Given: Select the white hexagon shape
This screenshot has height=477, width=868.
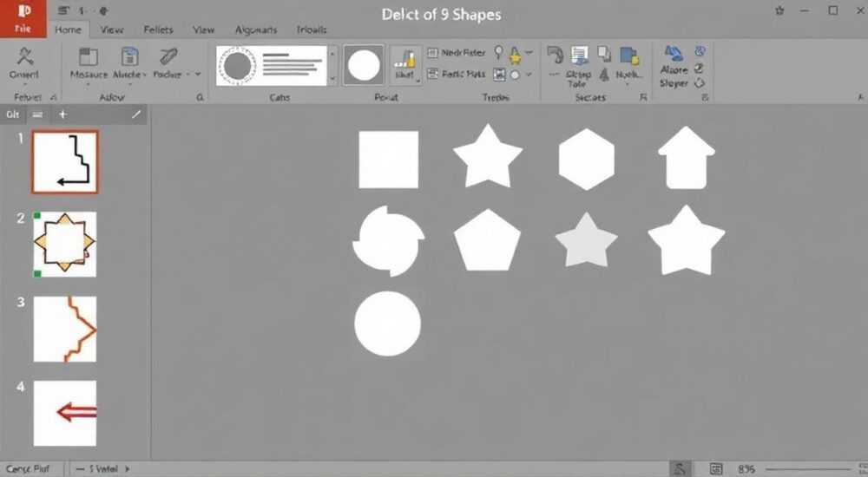Looking at the screenshot, I should click(586, 160).
